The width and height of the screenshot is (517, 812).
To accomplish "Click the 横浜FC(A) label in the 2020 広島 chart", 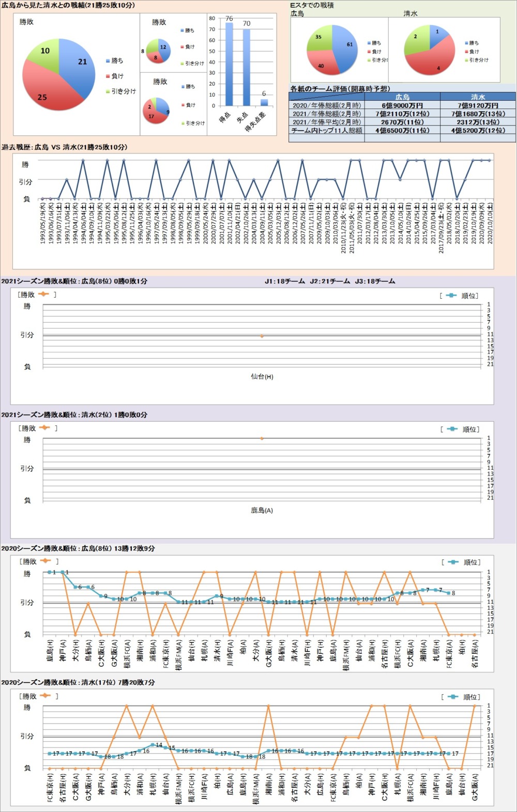I will (x=127, y=654).
